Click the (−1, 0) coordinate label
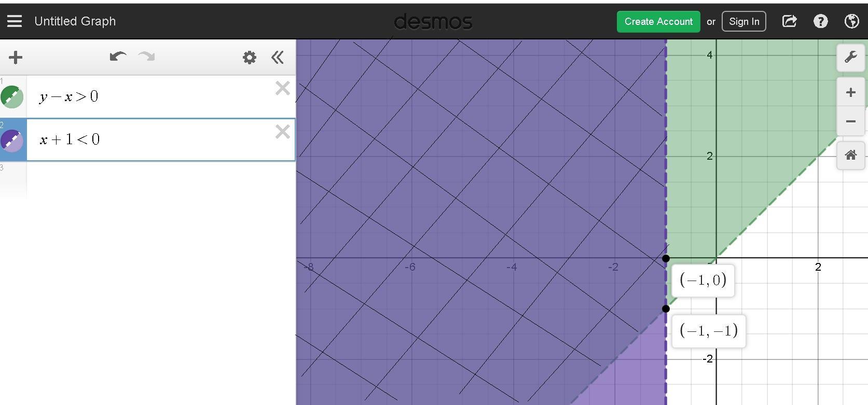This screenshot has width=868, height=405. click(703, 281)
